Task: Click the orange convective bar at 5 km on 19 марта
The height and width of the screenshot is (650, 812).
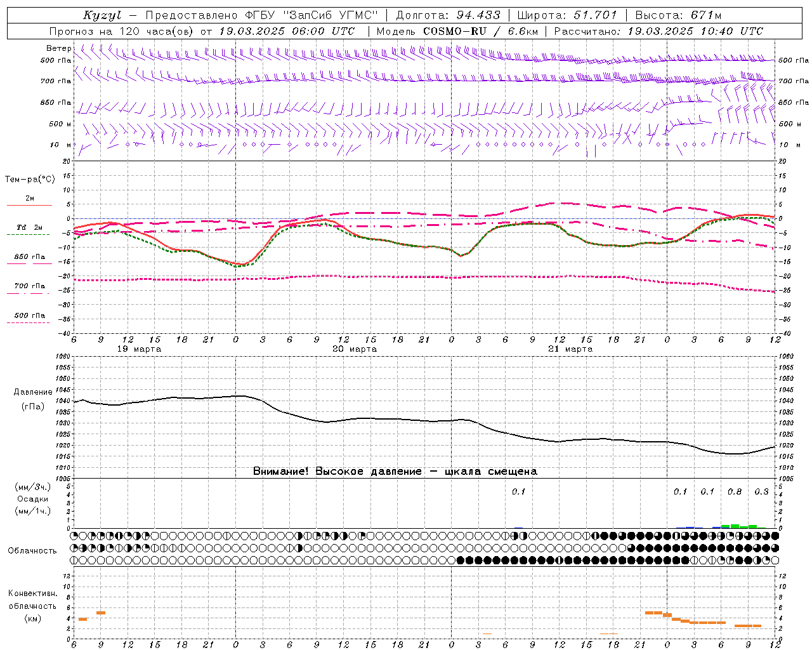Action: tap(101, 613)
